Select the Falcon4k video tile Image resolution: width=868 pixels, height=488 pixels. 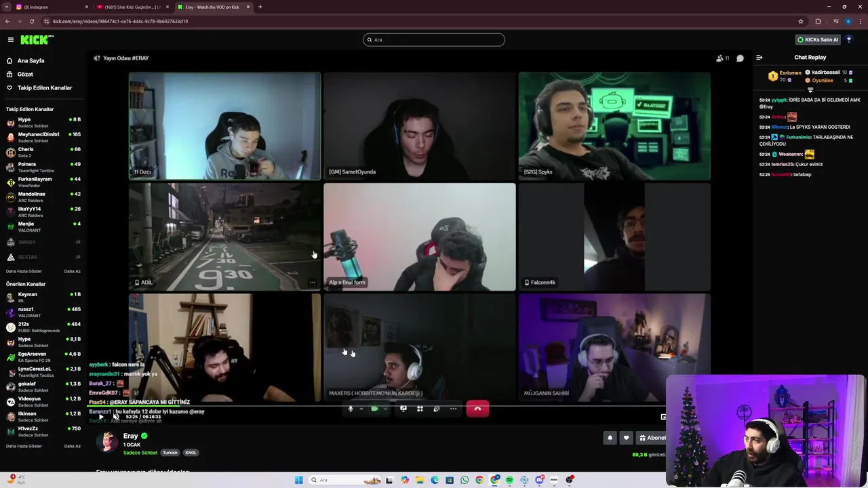click(x=614, y=237)
